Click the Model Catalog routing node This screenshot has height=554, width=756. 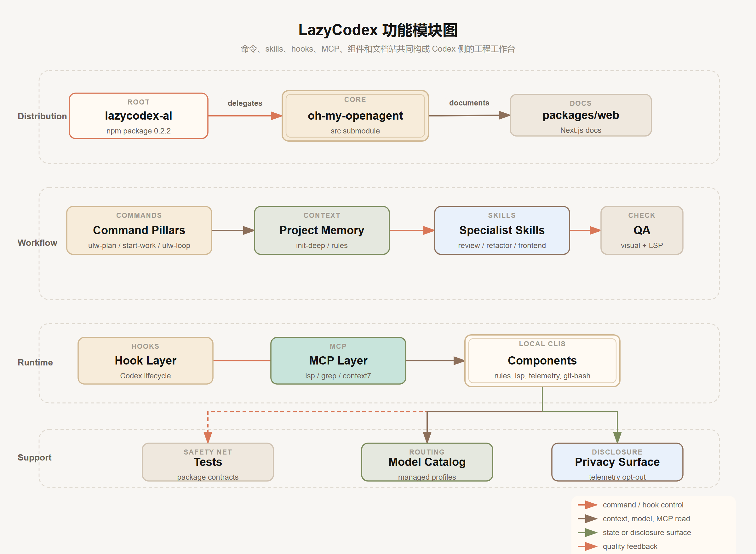[427, 462]
